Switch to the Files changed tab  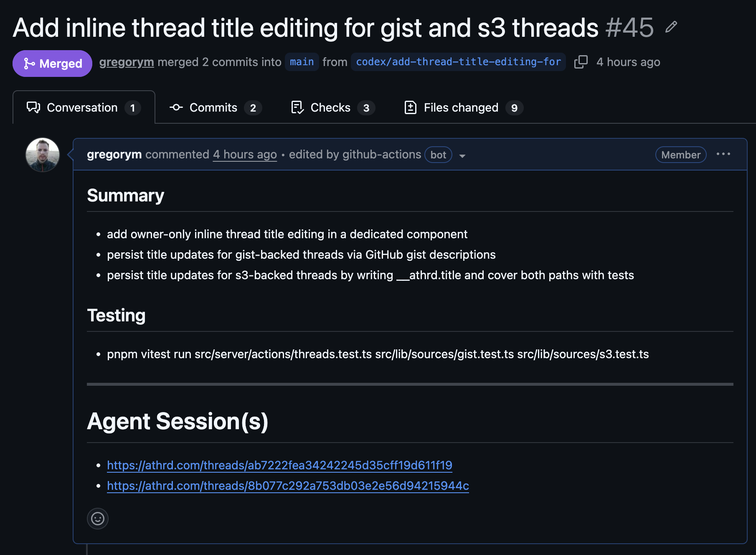[x=461, y=107]
